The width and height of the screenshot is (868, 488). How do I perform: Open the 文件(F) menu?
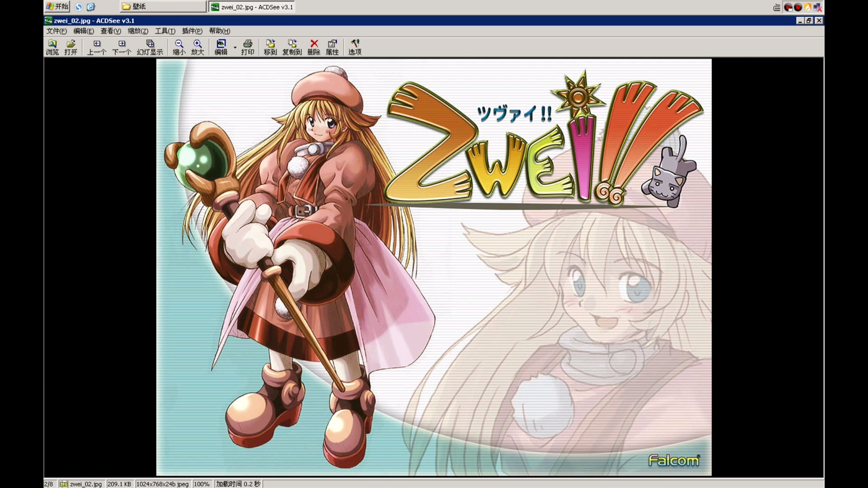[x=57, y=31]
